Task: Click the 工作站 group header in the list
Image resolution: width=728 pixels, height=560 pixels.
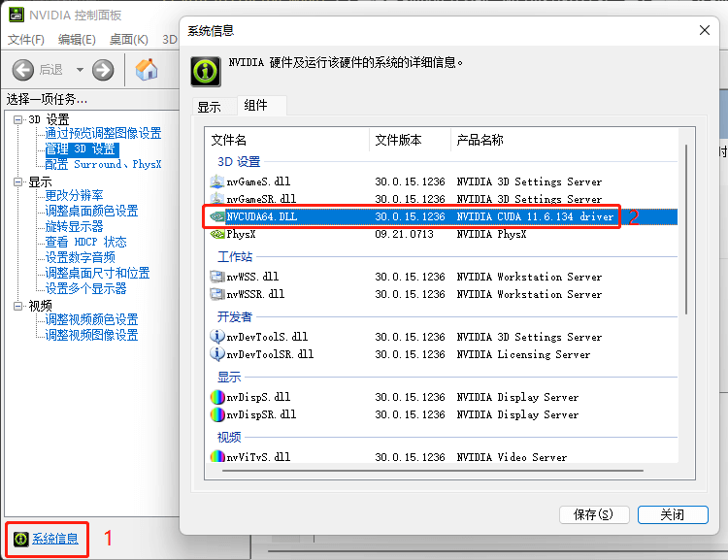Action: [x=235, y=257]
